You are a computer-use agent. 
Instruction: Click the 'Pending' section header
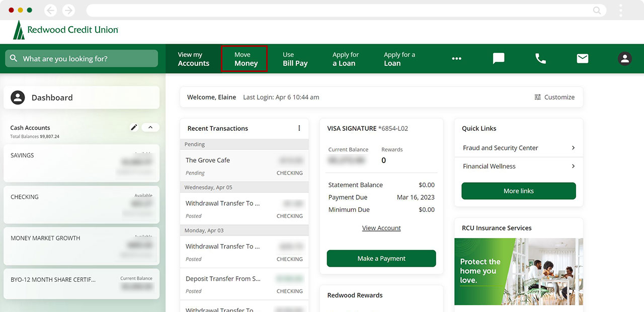[x=244, y=144]
